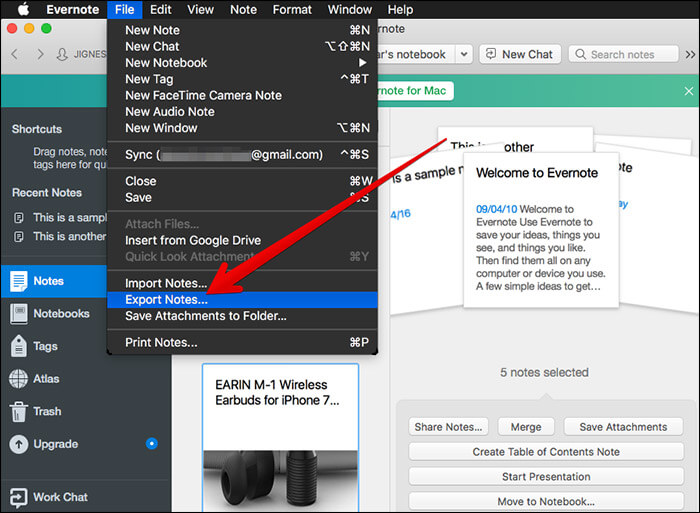
Task: Open EARIN M-1 Wireless Earbuds note card
Action: coord(280,438)
